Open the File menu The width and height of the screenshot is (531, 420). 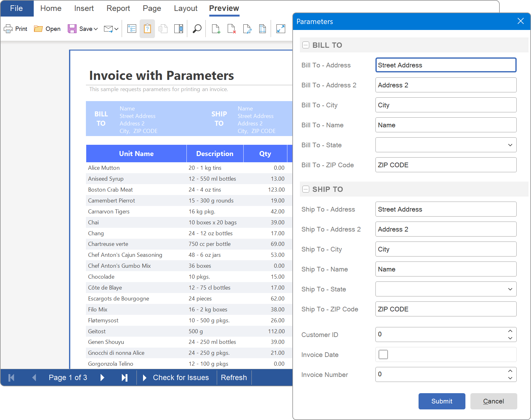(17, 8)
